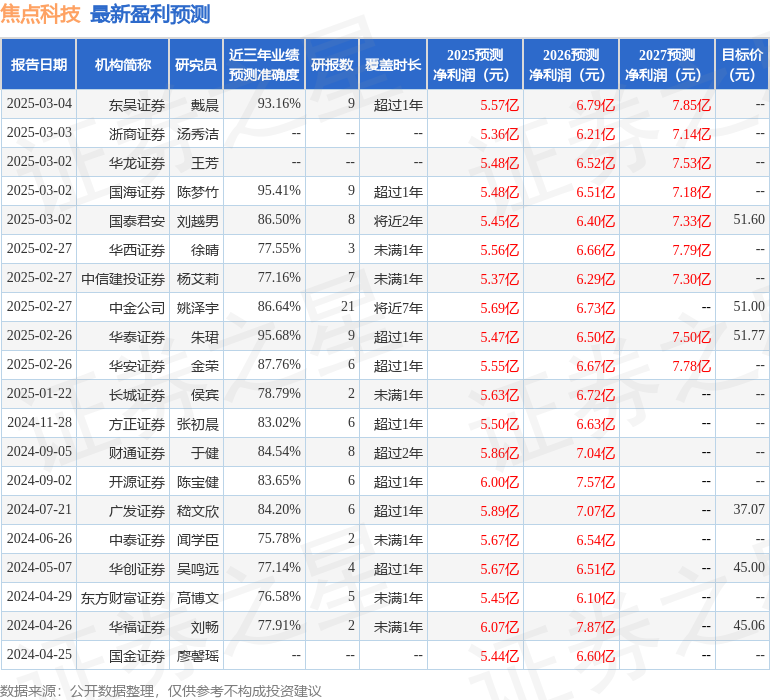770x700 pixels.
Task: Select the 目标价 column header
Action: pyautogui.click(x=742, y=64)
